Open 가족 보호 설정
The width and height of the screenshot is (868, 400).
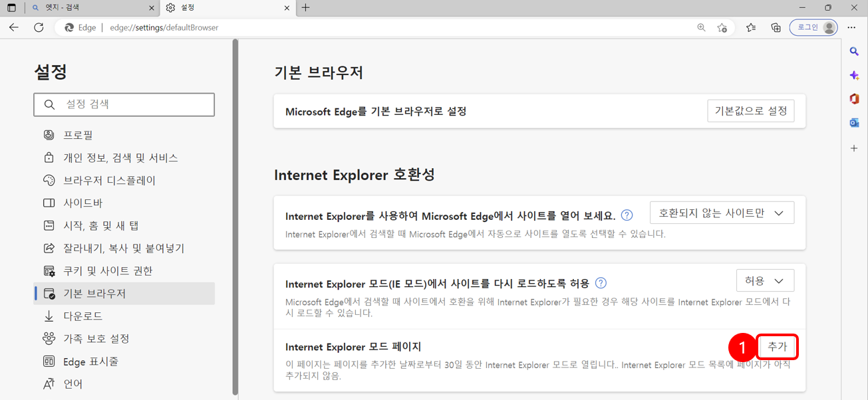click(124, 338)
